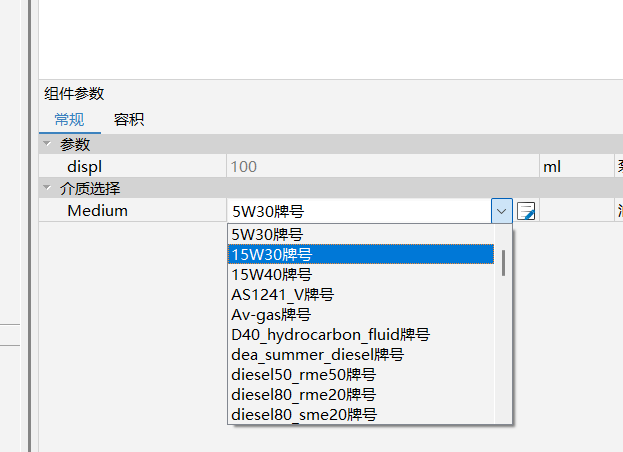Collapse the 介质选择 section triangle
Image resolution: width=623 pixels, height=452 pixels.
point(47,187)
